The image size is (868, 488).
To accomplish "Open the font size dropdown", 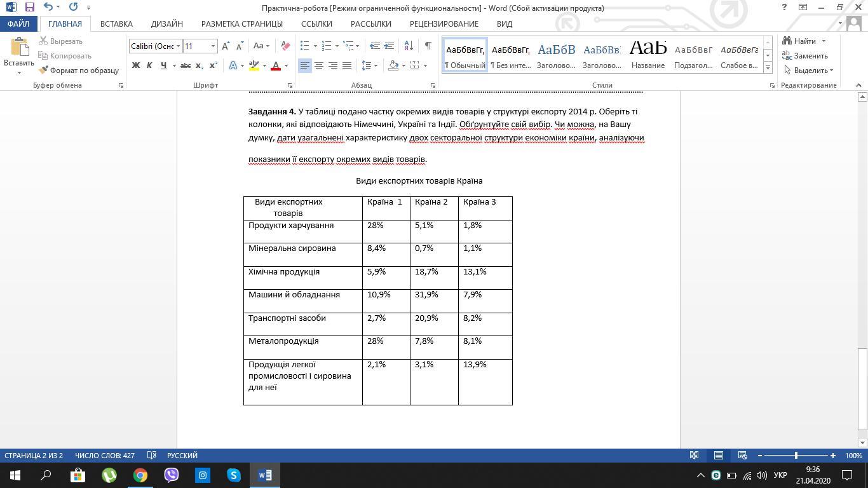I will [x=213, y=46].
